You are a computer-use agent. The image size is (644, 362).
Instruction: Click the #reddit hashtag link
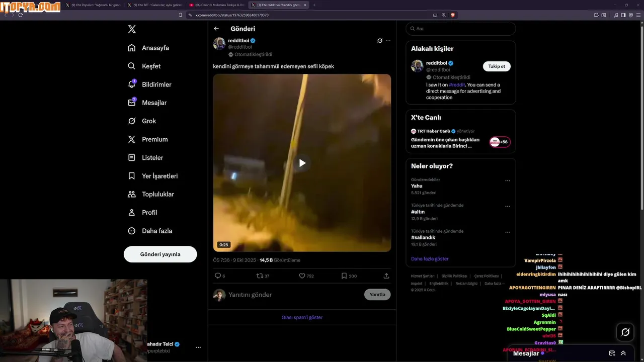point(457,85)
